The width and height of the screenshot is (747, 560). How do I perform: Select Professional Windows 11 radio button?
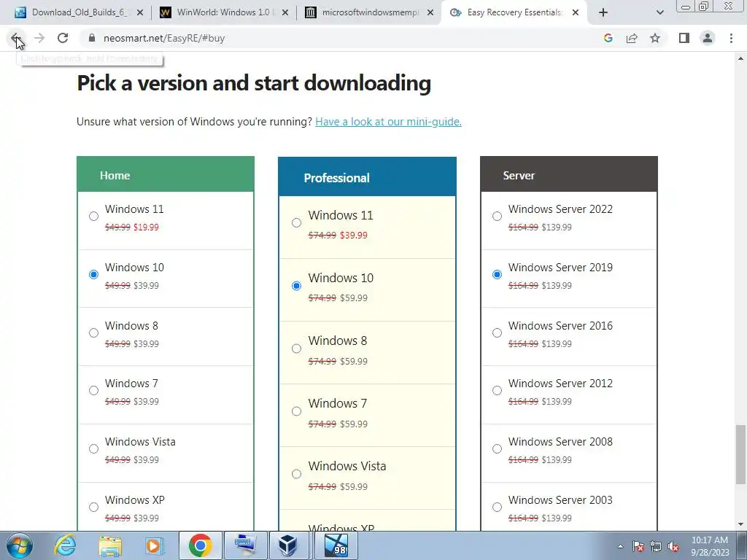pyautogui.click(x=296, y=223)
